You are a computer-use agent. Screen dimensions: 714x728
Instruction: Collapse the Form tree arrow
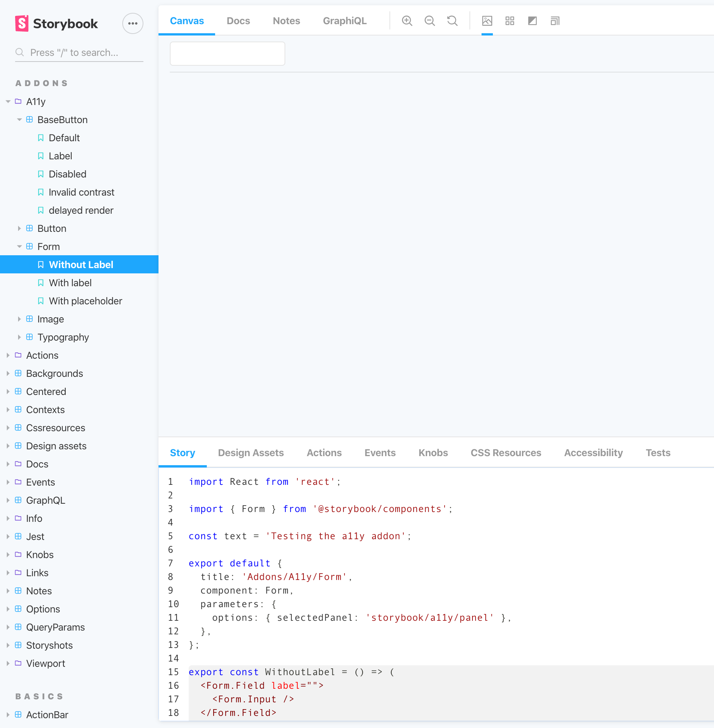[x=19, y=247]
